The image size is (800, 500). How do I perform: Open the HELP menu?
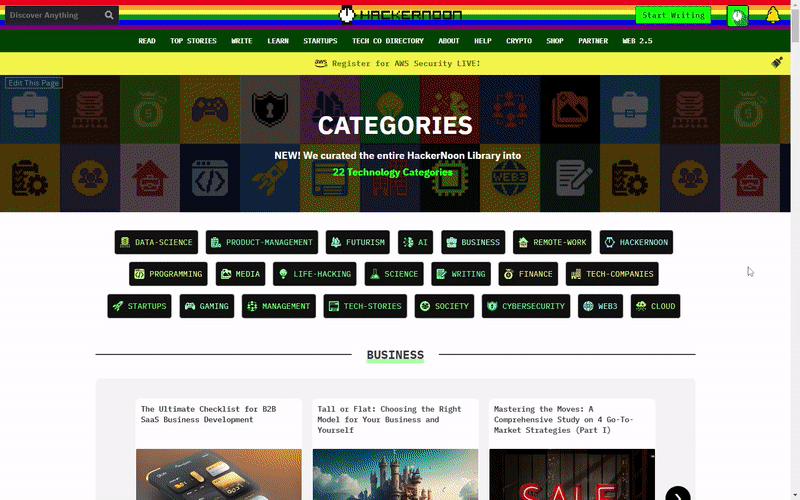coord(483,41)
